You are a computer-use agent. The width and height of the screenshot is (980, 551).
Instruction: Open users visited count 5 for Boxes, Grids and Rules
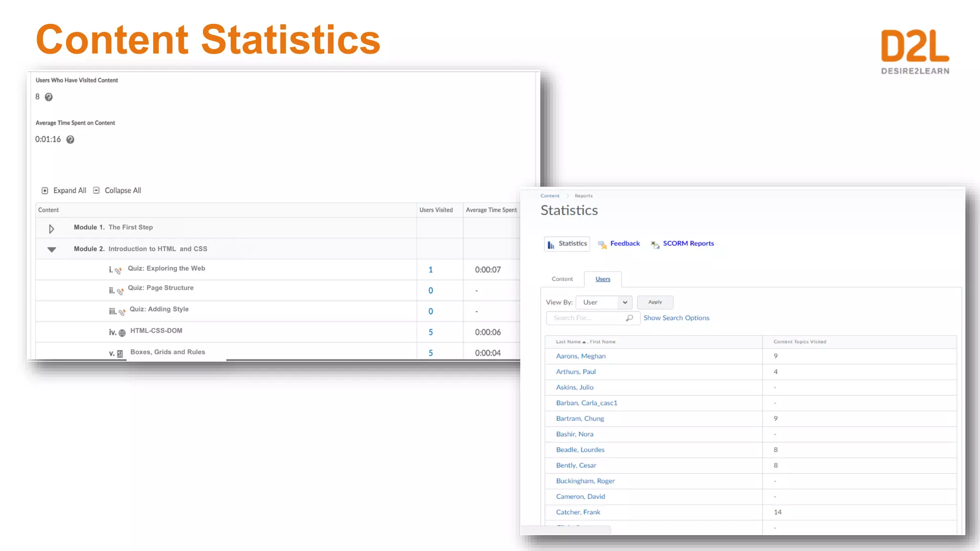coord(431,353)
